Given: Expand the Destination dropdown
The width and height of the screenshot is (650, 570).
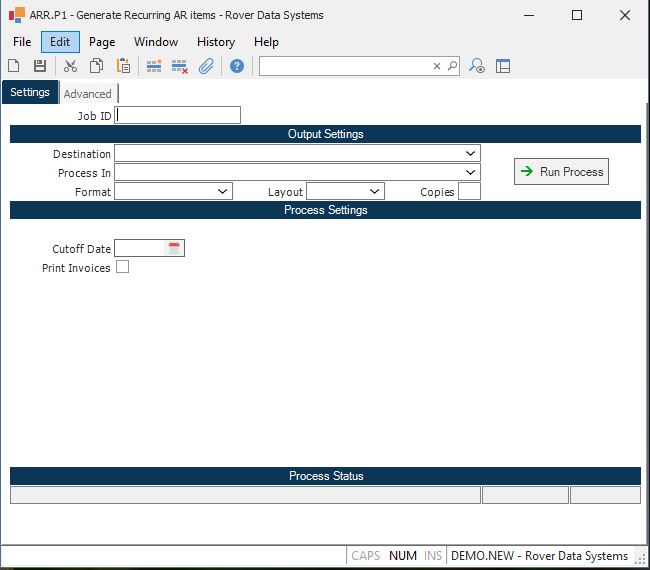Looking at the screenshot, I should [470, 154].
